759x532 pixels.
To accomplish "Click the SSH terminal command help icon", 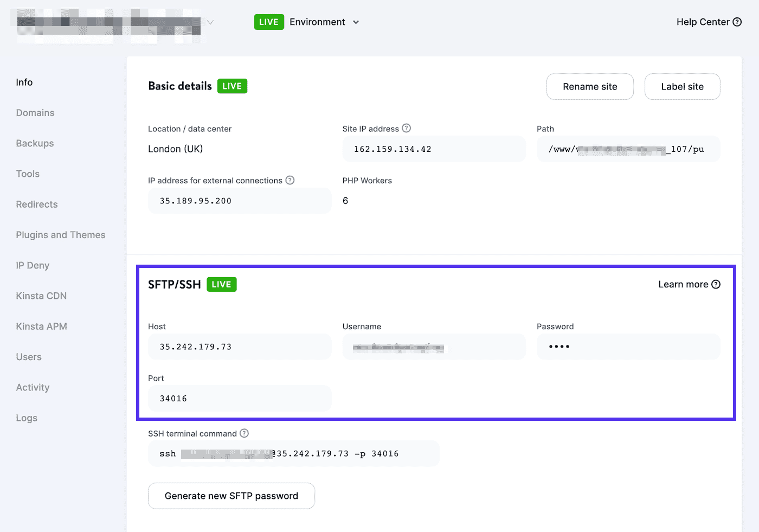I will 244,433.
